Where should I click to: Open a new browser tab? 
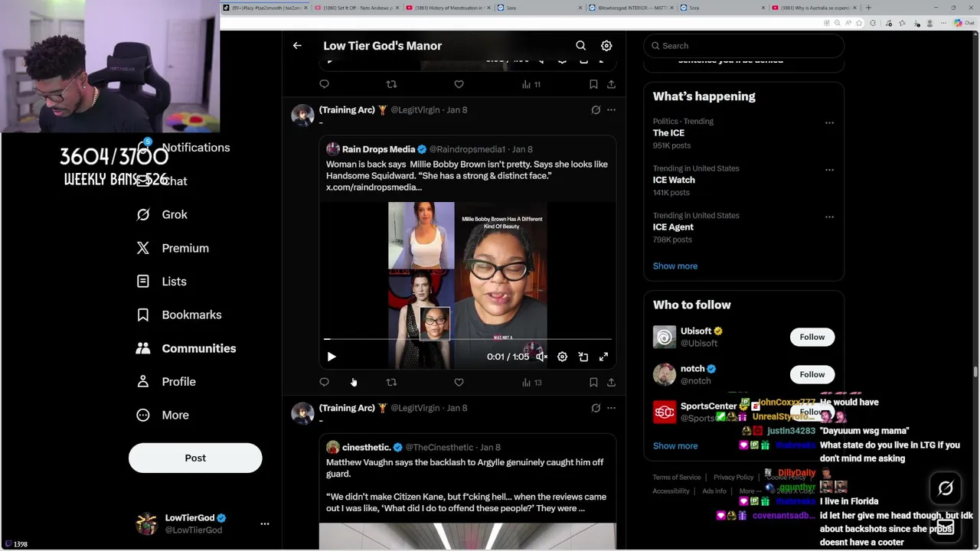[868, 8]
